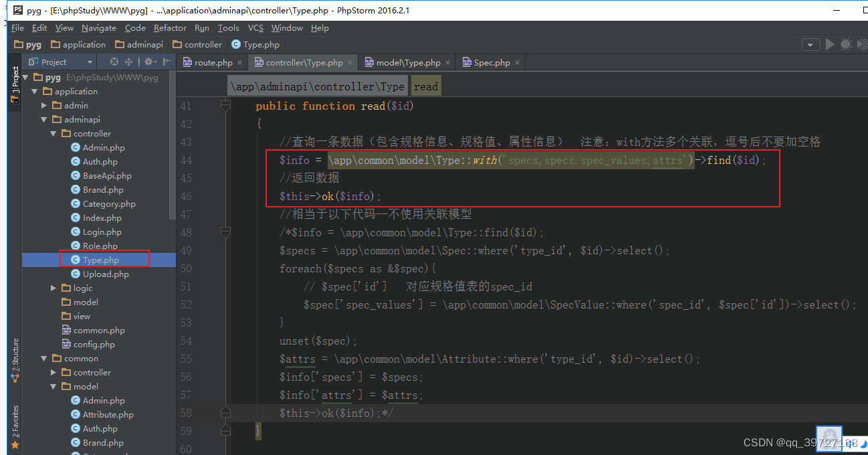Viewport: 868px width, 455px height.
Task: Select Attribute.php under common model
Action: pyautogui.click(x=102, y=415)
